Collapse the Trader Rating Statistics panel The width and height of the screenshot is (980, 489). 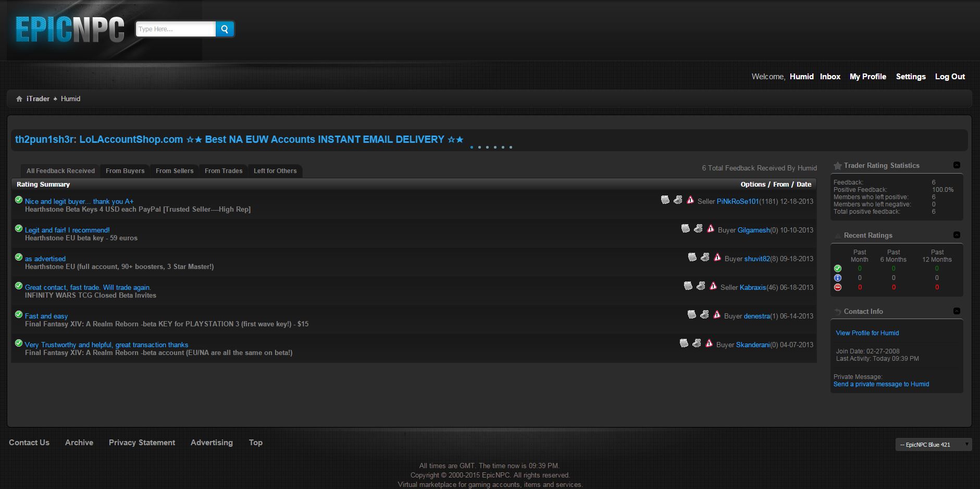[x=957, y=165]
